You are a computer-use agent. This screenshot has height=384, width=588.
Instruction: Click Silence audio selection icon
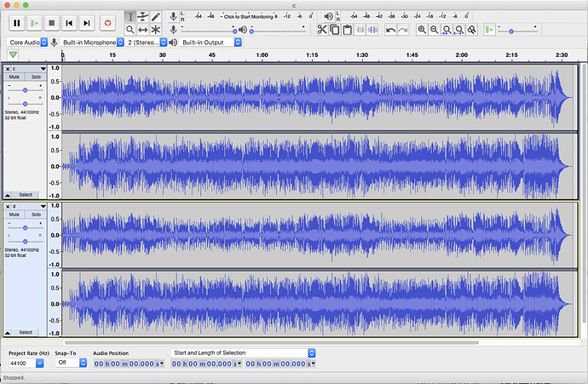click(x=372, y=30)
